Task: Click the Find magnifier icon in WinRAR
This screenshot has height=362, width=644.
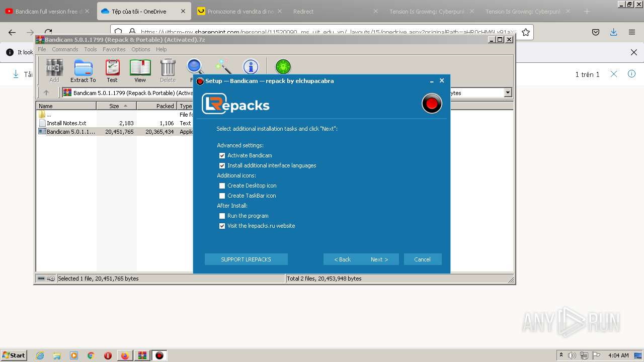Action: pyautogui.click(x=195, y=67)
